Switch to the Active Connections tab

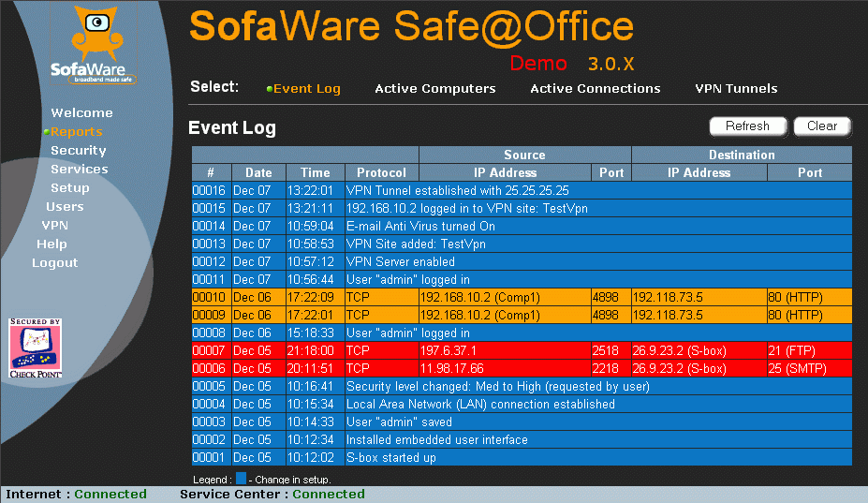tap(595, 89)
